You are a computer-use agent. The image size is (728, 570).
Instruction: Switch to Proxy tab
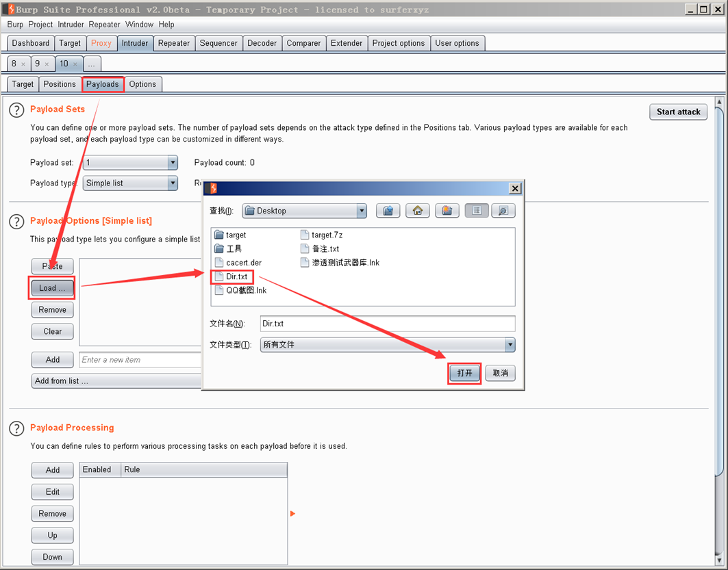[x=101, y=43]
